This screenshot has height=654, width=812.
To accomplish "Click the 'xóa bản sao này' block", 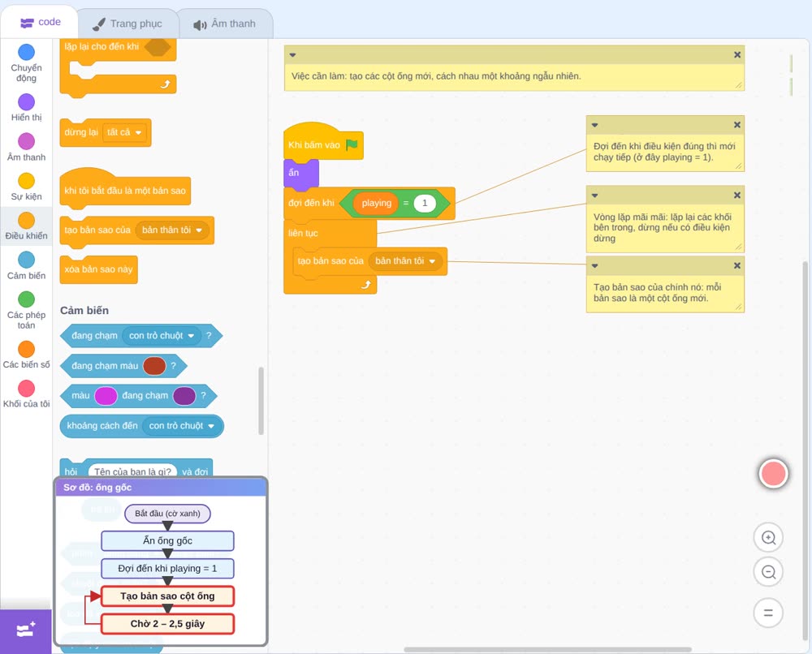I will pyautogui.click(x=98, y=269).
